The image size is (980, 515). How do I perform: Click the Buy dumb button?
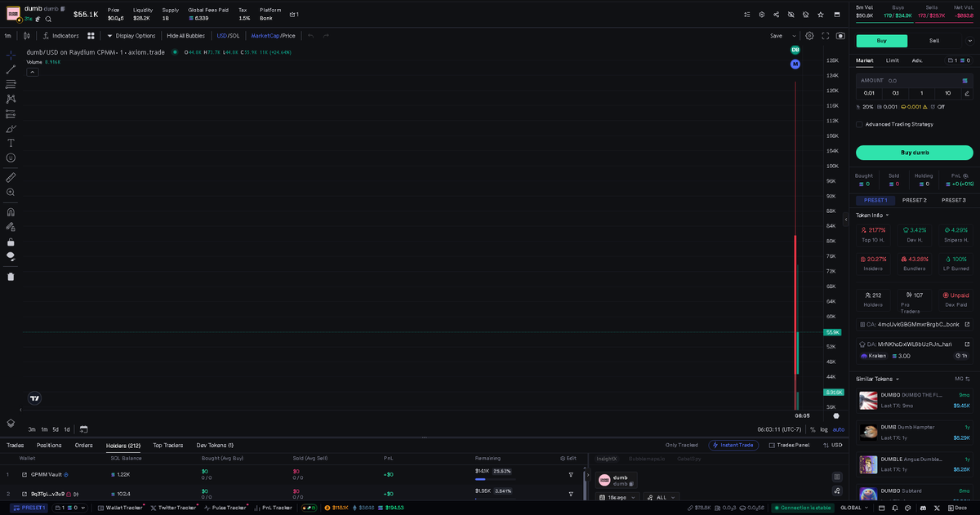[x=915, y=153]
